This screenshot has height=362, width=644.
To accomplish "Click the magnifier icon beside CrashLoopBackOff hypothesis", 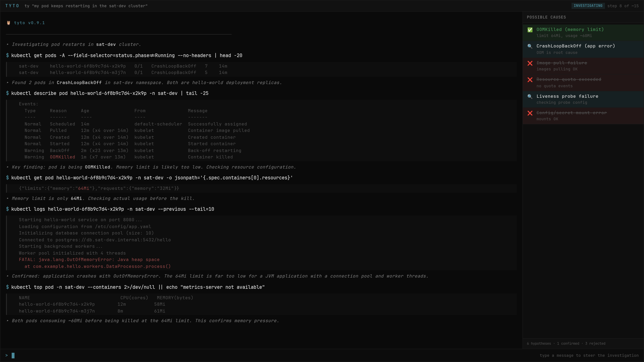I will click(x=530, y=46).
